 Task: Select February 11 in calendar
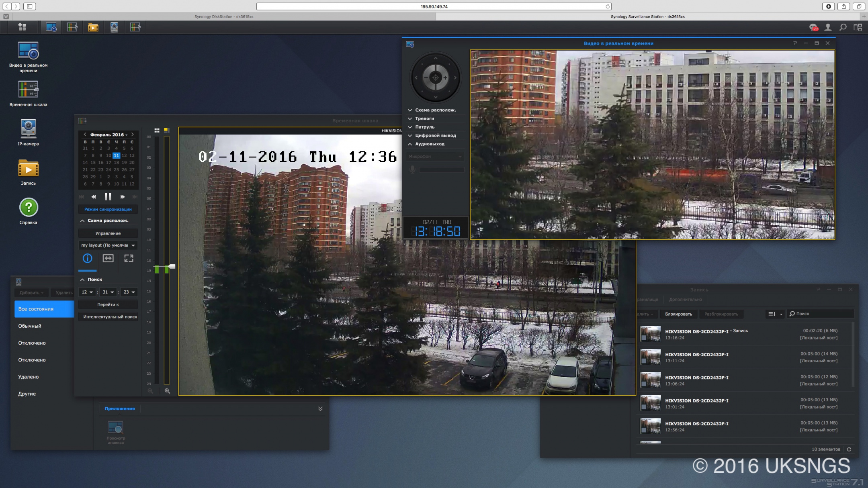116,155
